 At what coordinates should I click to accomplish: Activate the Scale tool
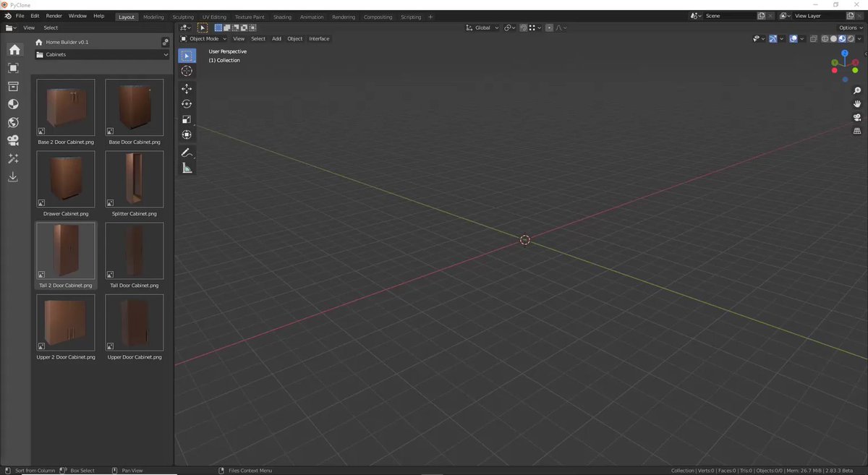pos(187,119)
